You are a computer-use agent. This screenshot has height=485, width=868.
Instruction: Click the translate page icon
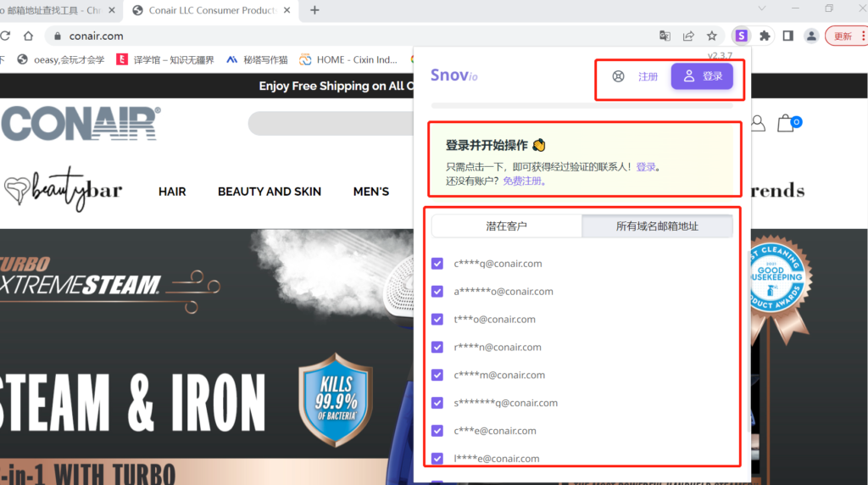[x=665, y=36]
